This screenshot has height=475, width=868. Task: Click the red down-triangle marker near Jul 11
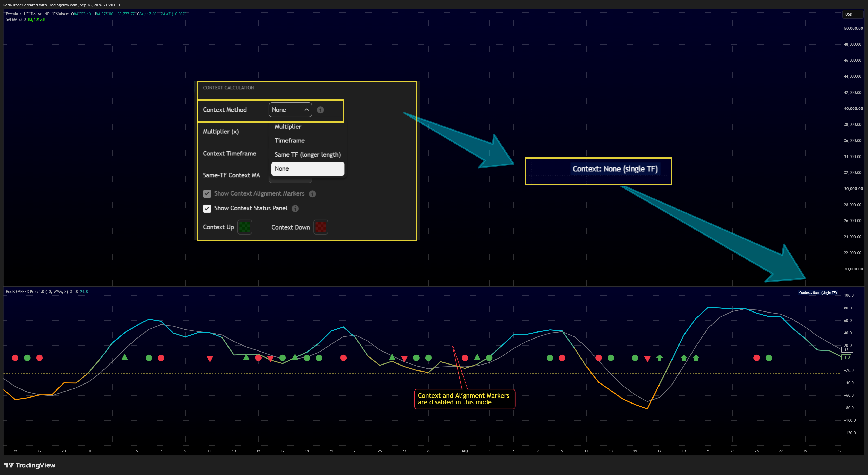tap(210, 359)
